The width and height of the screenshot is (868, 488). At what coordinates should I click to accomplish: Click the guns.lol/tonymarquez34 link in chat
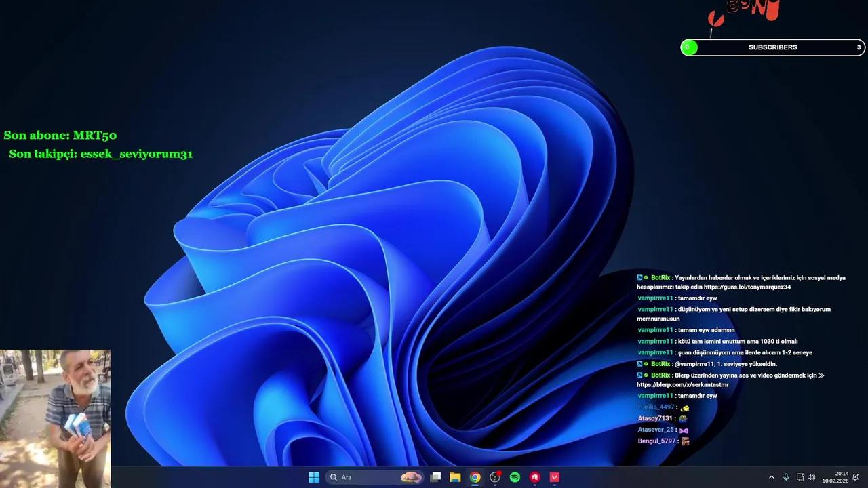[x=747, y=287]
